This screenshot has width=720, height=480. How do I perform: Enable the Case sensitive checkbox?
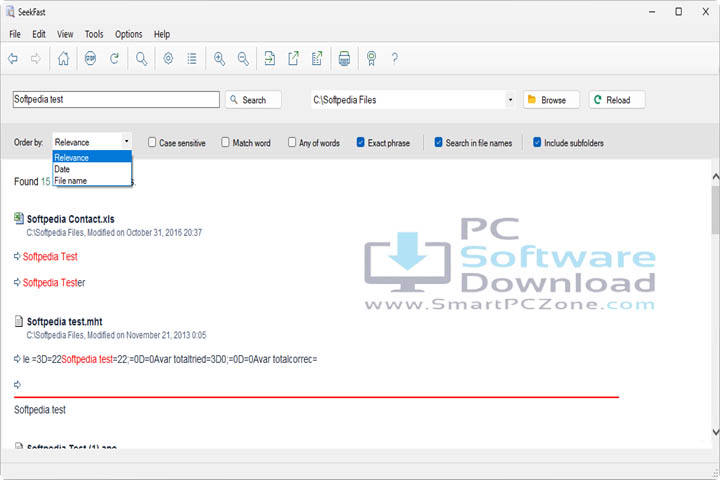(x=152, y=142)
